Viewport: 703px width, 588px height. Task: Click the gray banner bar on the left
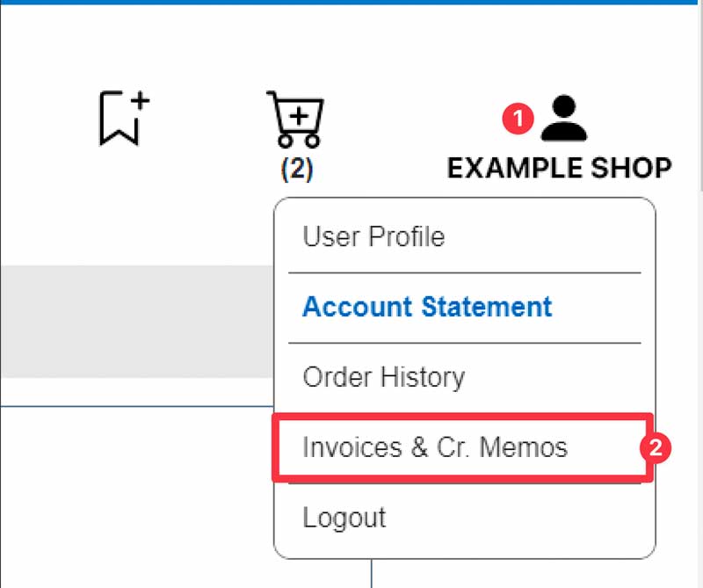[x=132, y=321]
